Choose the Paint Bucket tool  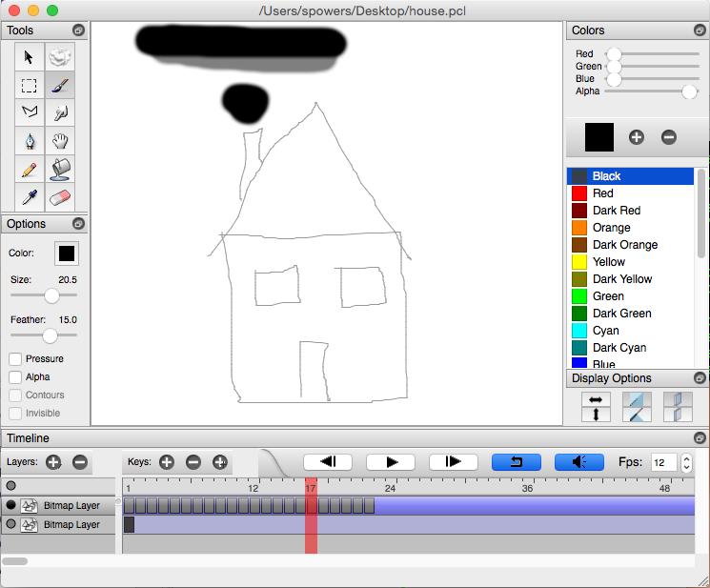tap(60, 170)
